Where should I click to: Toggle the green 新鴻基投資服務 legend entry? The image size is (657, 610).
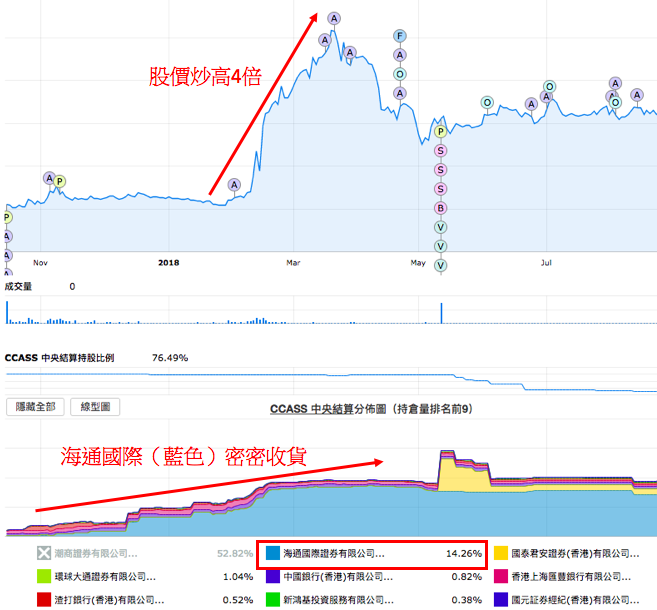(273, 600)
